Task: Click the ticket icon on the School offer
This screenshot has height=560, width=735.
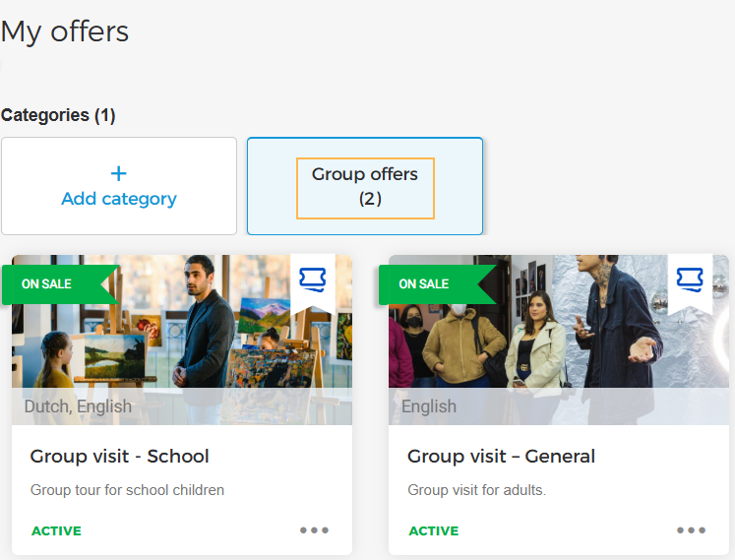Action: tap(312, 280)
